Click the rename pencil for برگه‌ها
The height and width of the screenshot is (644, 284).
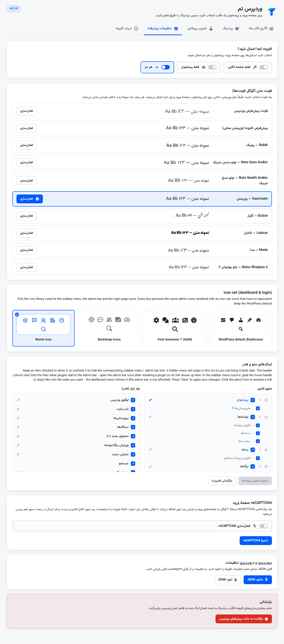click(x=150, y=467)
